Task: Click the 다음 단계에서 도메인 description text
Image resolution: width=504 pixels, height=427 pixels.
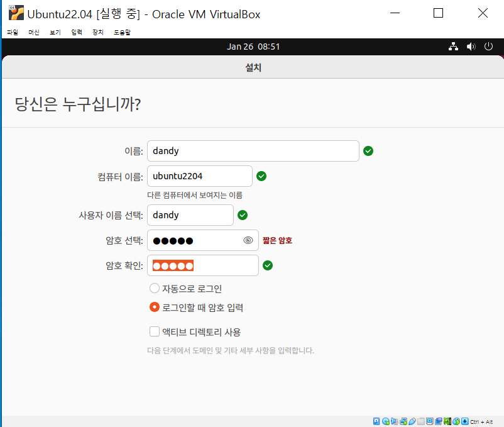Action: tap(231, 350)
